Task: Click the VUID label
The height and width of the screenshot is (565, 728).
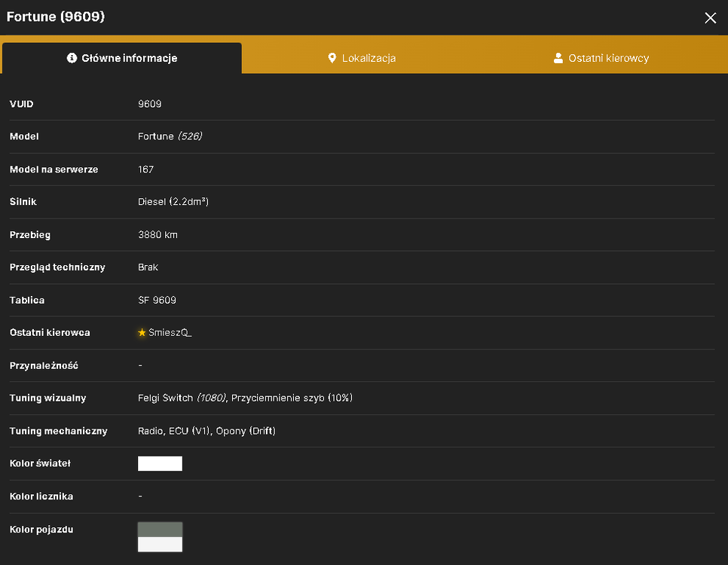Action: (x=21, y=104)
